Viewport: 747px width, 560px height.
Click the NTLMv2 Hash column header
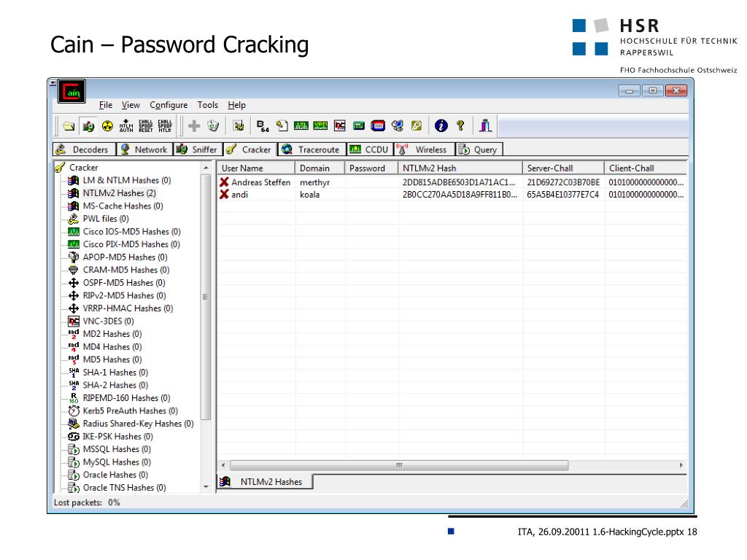460,168
